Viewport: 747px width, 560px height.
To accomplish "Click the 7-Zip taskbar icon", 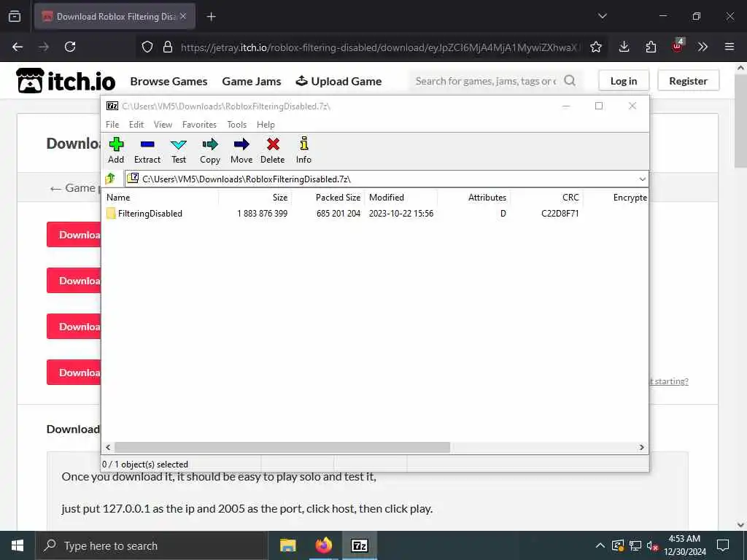I will click(x=359, y=545).
